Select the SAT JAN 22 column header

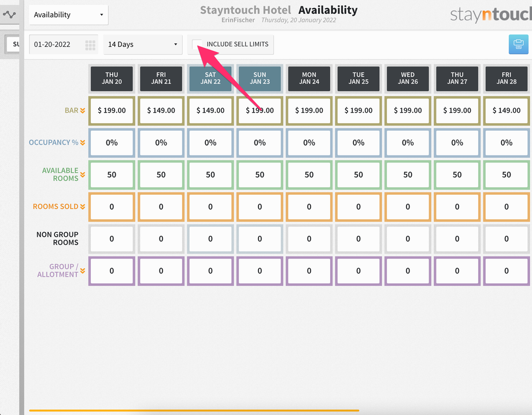210,79
